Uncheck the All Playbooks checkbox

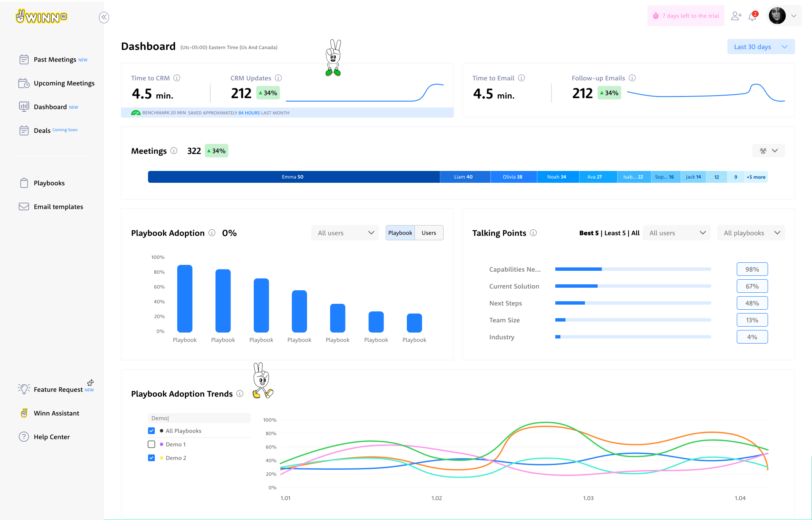[151, 431]
